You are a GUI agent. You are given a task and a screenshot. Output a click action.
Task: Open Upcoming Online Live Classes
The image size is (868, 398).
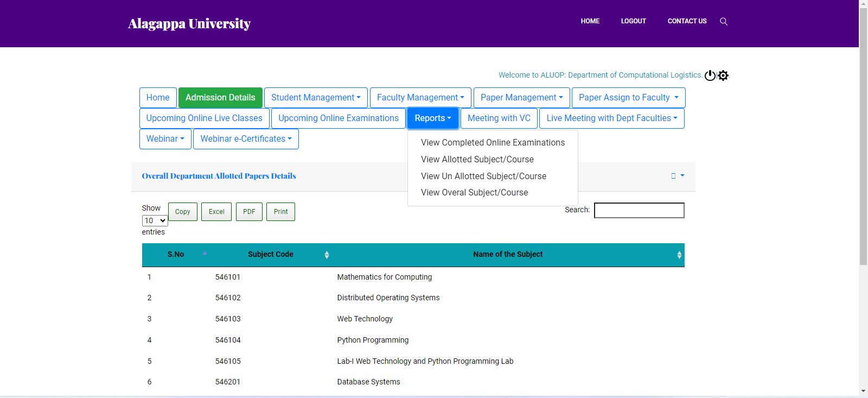204,118
